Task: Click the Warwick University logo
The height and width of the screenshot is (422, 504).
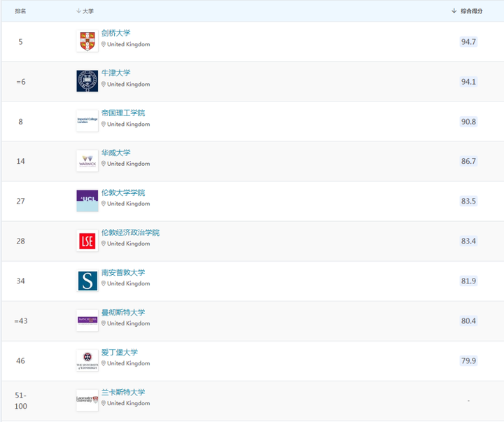Action: pyautogui.click(x=87, y=161)
